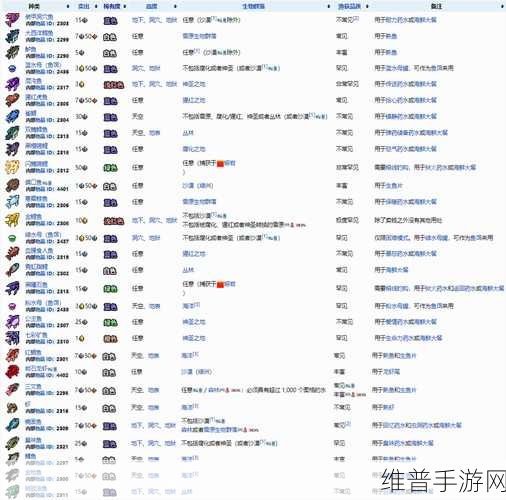Click the Ebonkoi icon, ID 2318
This screenshot has width=506, height=500.
12,149
